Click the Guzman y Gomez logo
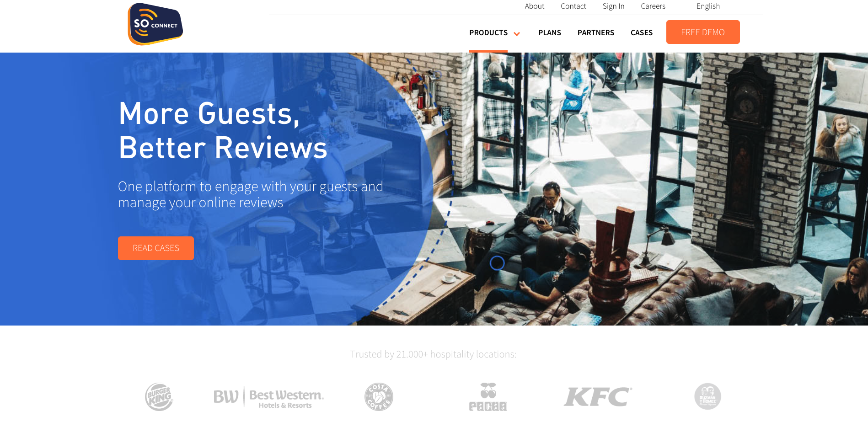The image size is (868, 438). point(707,396)
